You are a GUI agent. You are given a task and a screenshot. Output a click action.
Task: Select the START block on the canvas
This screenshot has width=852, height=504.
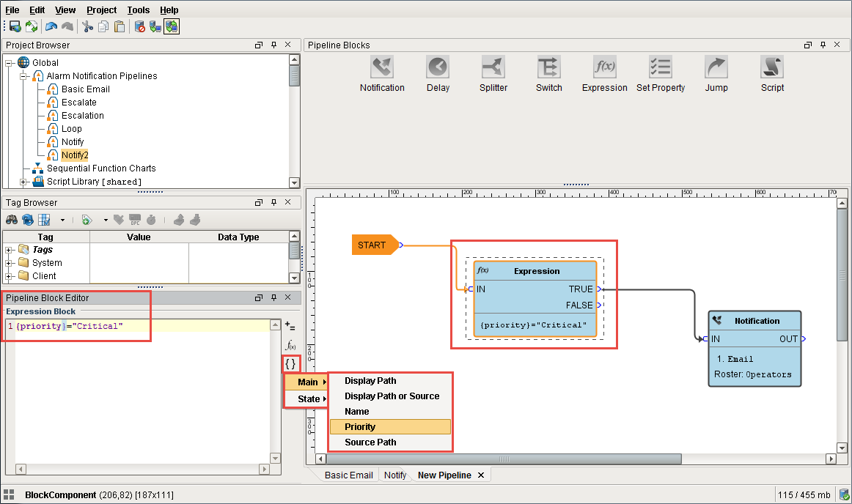point(375,245)
